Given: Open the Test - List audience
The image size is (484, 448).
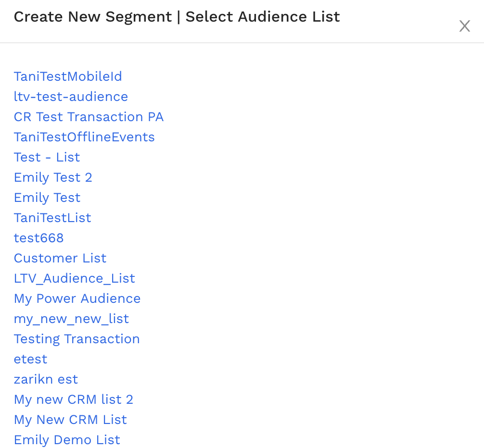Looking at the screenshot, I should coord(47,157).
